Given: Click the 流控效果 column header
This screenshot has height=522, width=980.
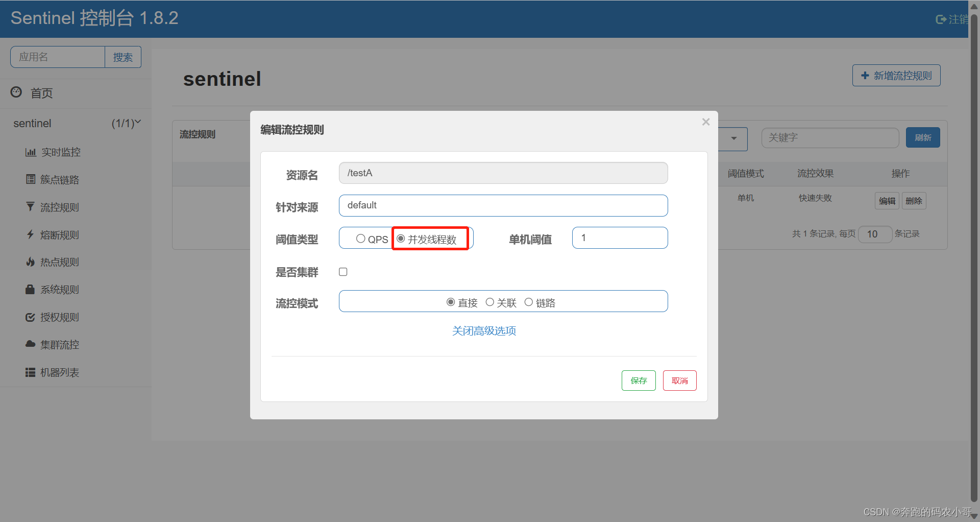Looking at the screenshot, I should coord(816,174).
